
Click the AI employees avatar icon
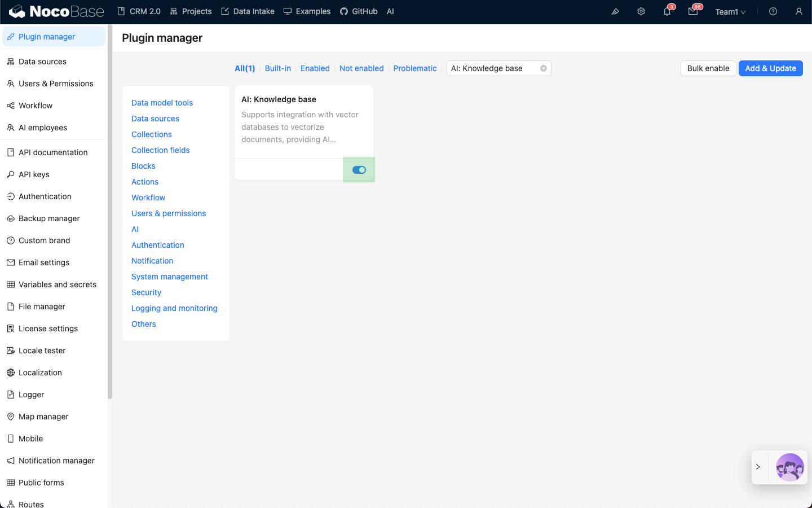click(x=789, y=467)
